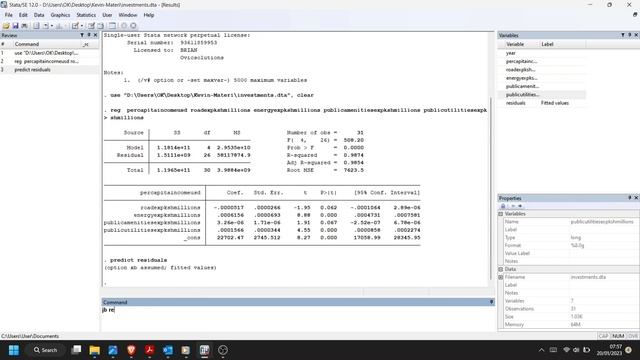Click the Review panel filter icon
The image size is (640, 360).
tap(82, 36)
